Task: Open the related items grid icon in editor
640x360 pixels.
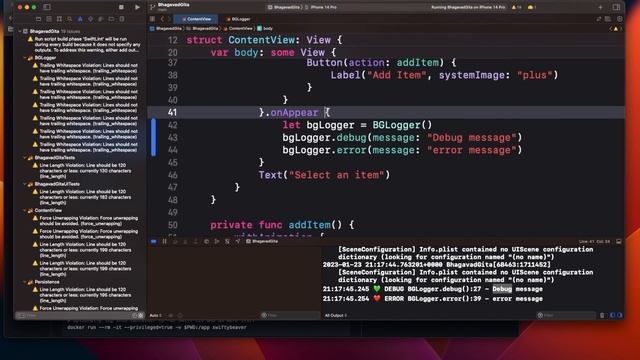Action: (152, 19)
